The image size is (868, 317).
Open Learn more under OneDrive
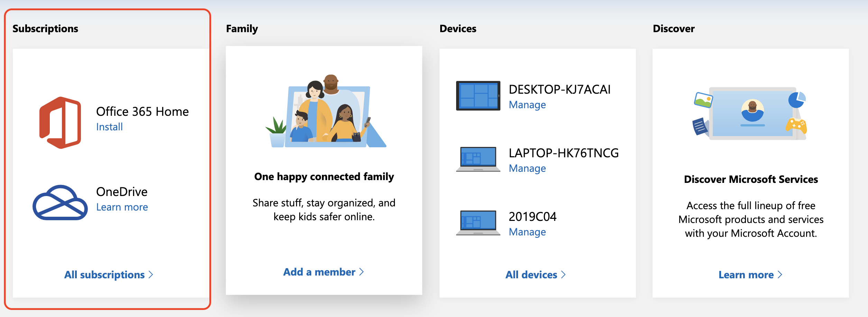(x=122, y=207)
